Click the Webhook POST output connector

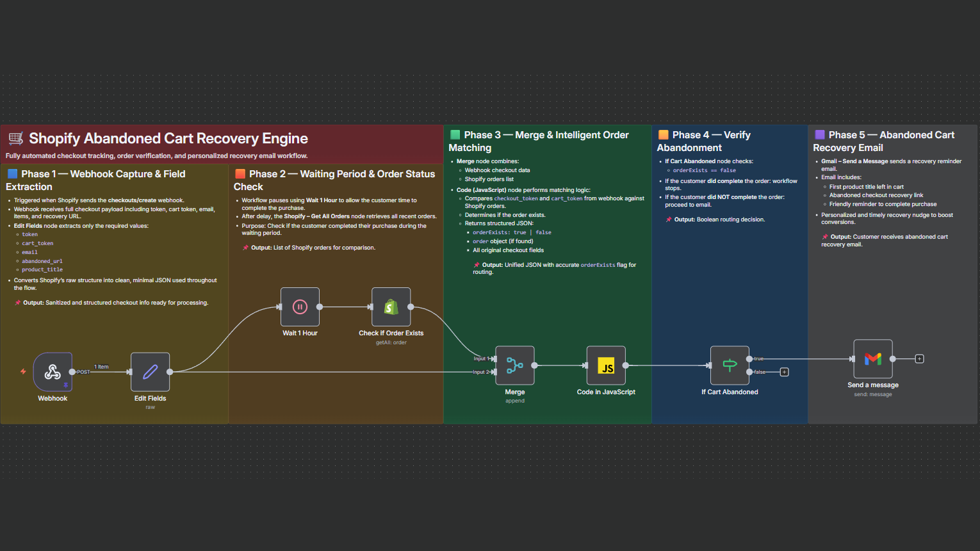[x=72, y=372]
